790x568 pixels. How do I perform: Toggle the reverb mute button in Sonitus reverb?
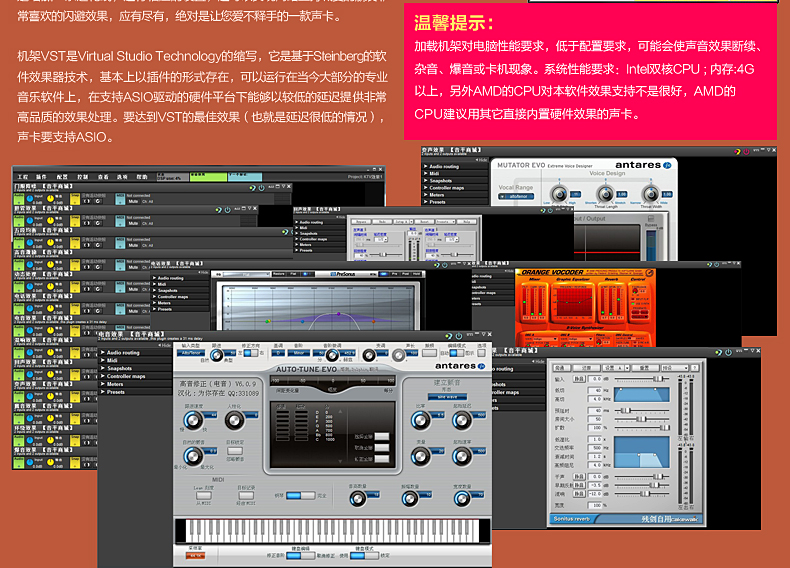579,493
